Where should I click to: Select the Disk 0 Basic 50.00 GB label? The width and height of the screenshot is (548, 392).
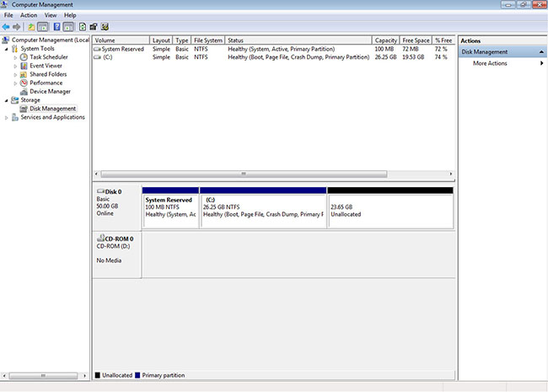116,207
